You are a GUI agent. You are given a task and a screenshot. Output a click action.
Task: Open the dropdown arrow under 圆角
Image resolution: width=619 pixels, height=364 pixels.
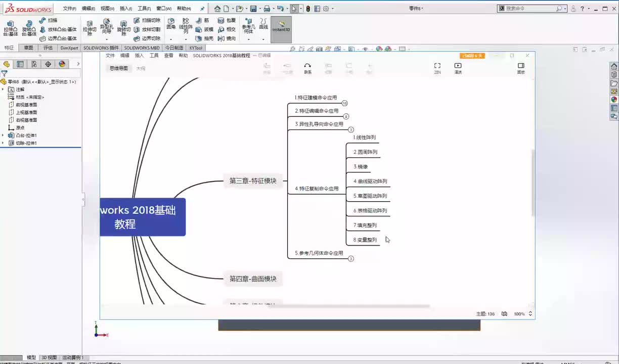pos(171,39)
